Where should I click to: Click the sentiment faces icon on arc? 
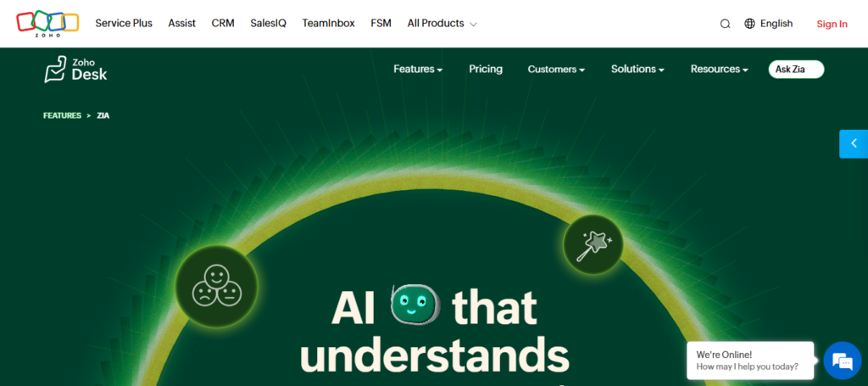coord(216,286)
